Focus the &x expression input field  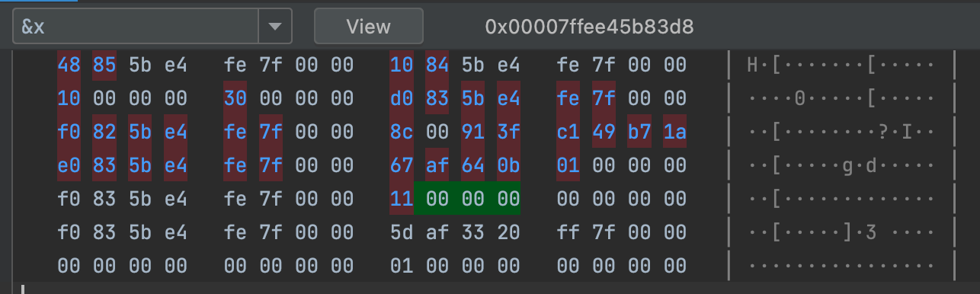[x=136, y=27]
